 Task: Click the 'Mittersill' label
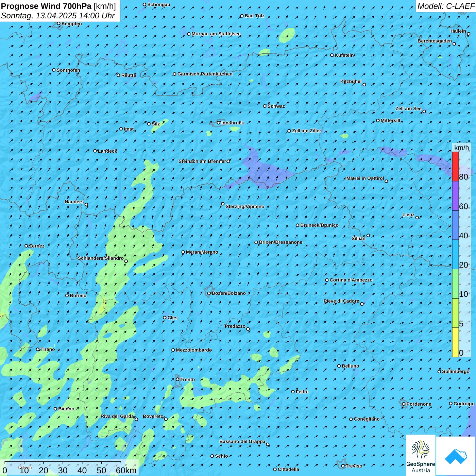point(391,120)
